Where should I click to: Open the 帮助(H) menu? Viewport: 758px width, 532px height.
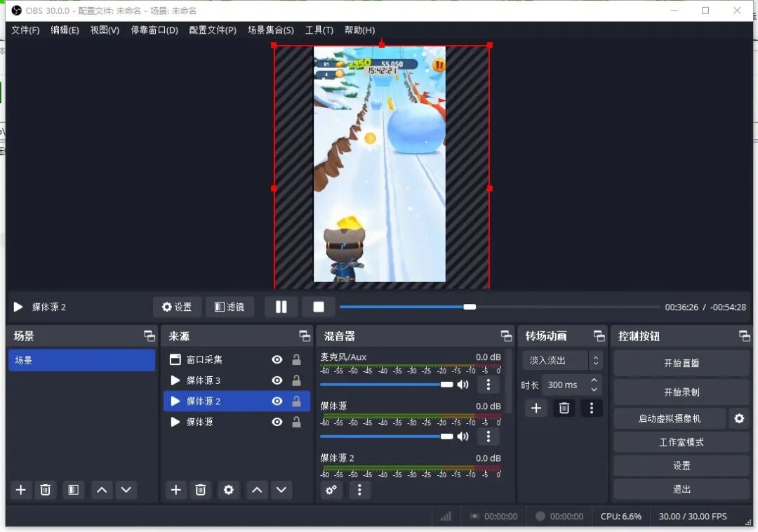pos(359,30)
